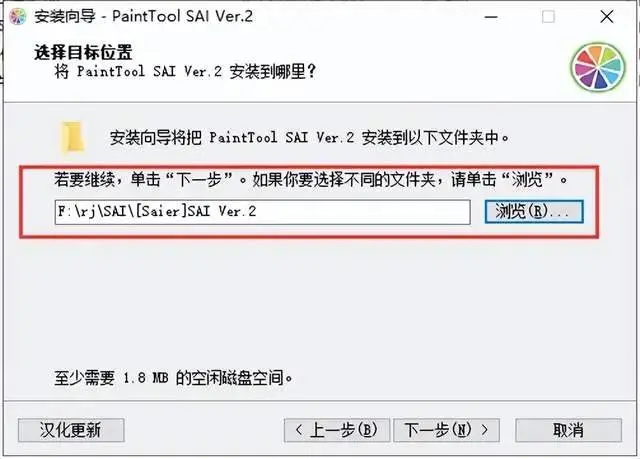640x459 pixels.
Task: Continue with 下一步(N) button
Action: [446, 430]
